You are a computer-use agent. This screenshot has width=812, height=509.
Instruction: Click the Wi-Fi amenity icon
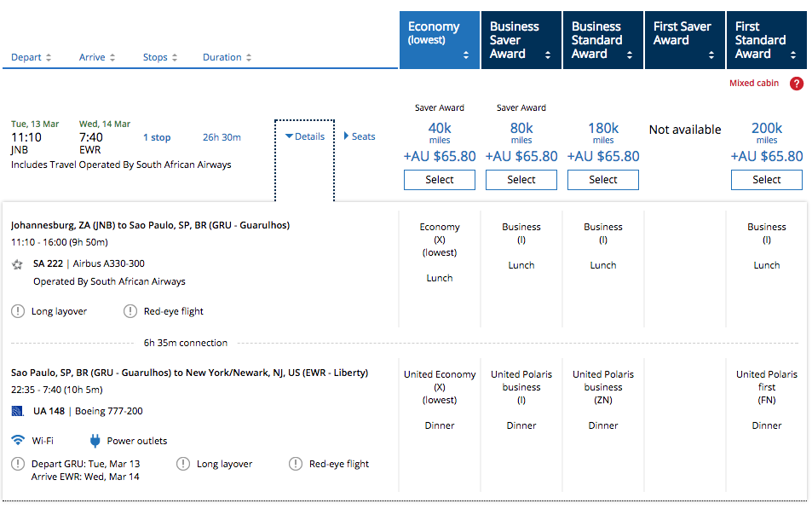point(18,440)
